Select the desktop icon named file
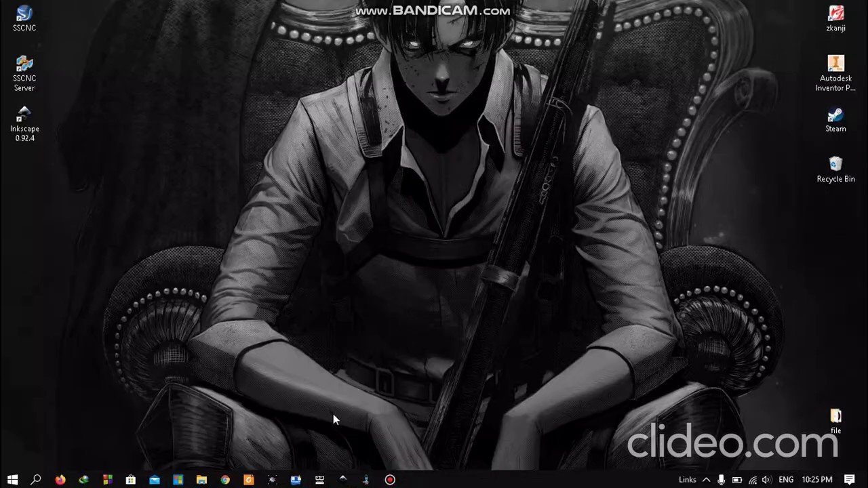This screenshot has width=868, height=488. [835, 421]
